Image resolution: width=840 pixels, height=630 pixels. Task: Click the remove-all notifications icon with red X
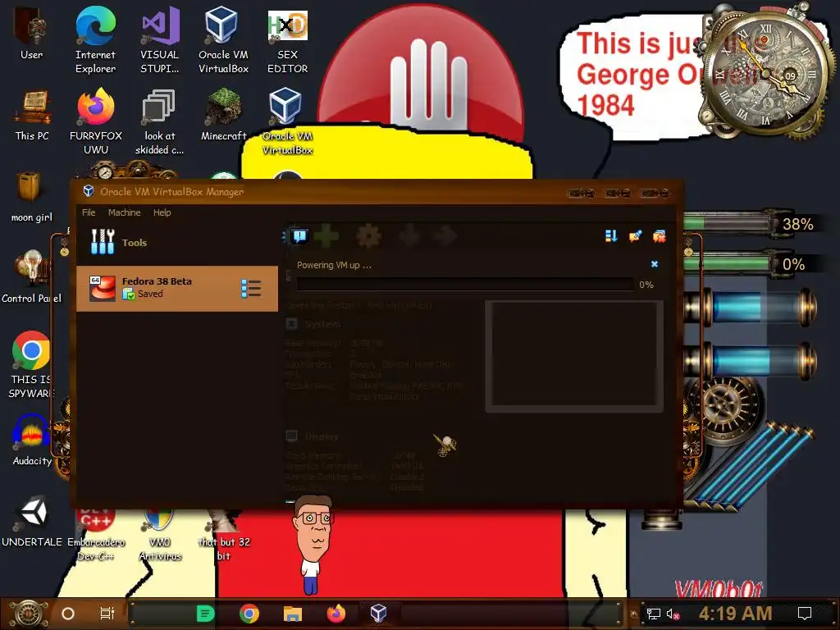(x=660, y=236)
